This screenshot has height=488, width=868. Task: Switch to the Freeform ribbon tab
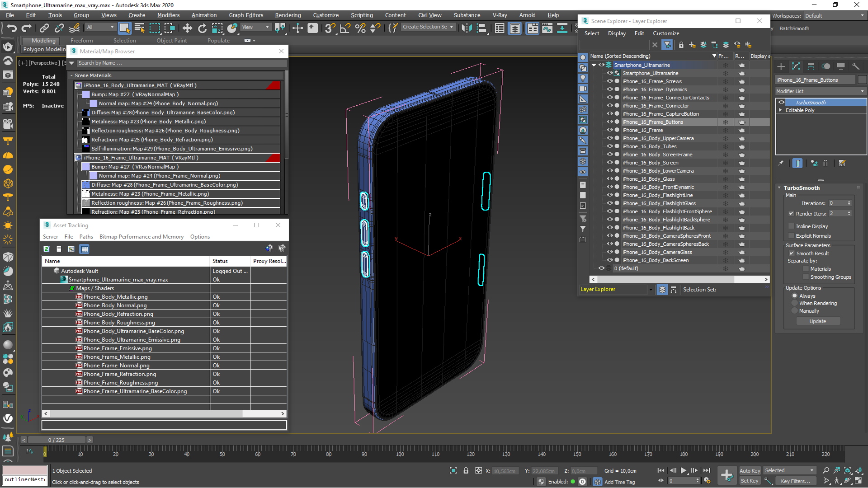click(81, 41)
